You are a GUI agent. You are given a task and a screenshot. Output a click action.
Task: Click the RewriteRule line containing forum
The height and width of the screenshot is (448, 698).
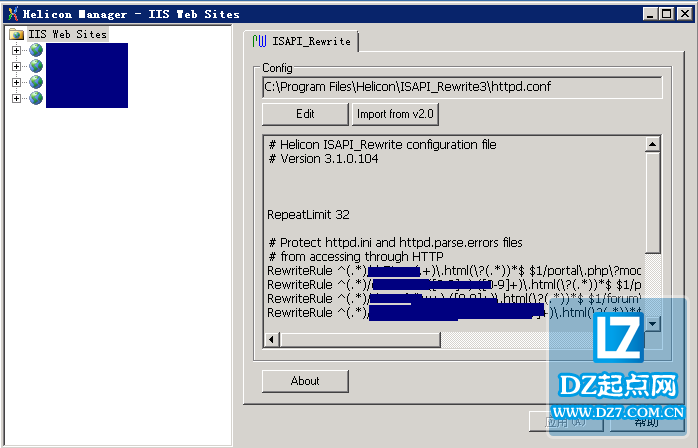point(454,298)
